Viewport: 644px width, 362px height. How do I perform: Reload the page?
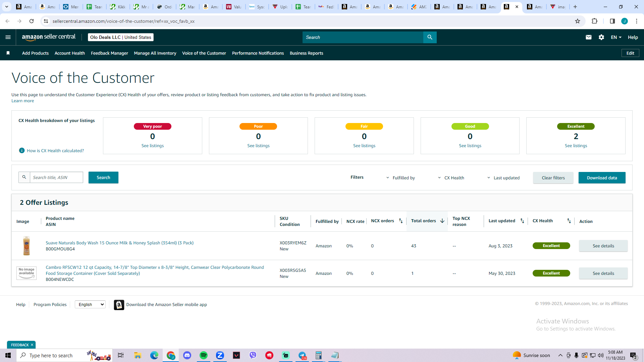click(32, 21)
